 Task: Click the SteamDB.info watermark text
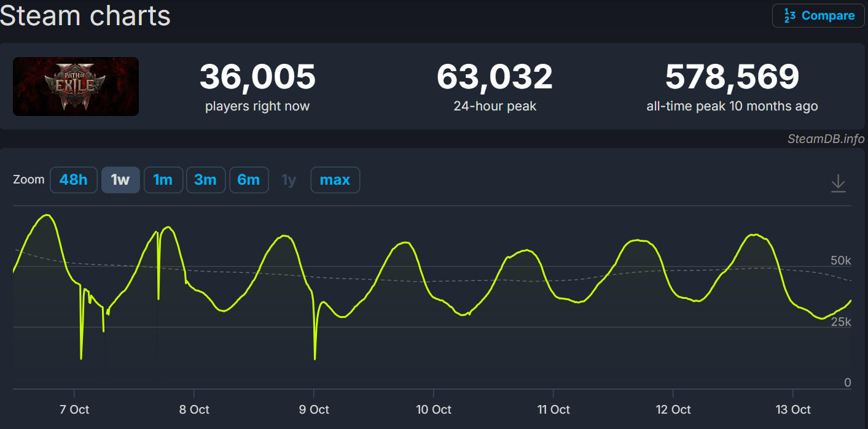826,139
